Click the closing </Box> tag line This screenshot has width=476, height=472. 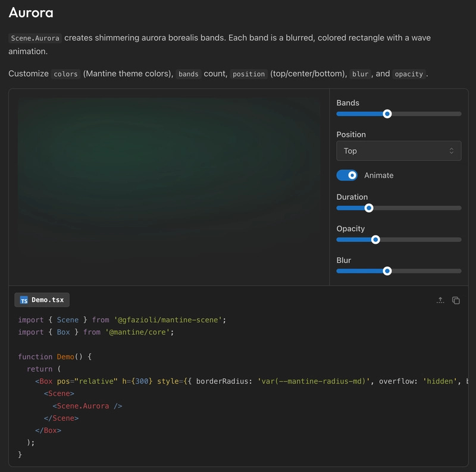pyautogui.click(x=48, y=430)
